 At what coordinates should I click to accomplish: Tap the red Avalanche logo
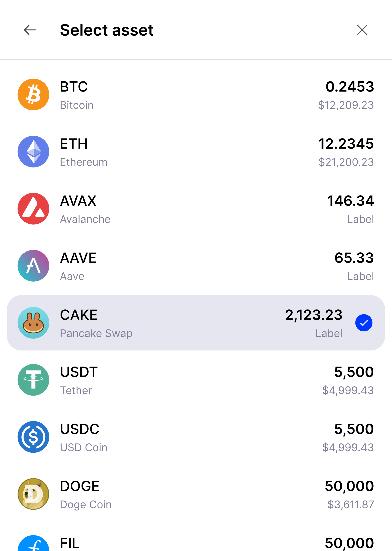(x=33, y=209)
